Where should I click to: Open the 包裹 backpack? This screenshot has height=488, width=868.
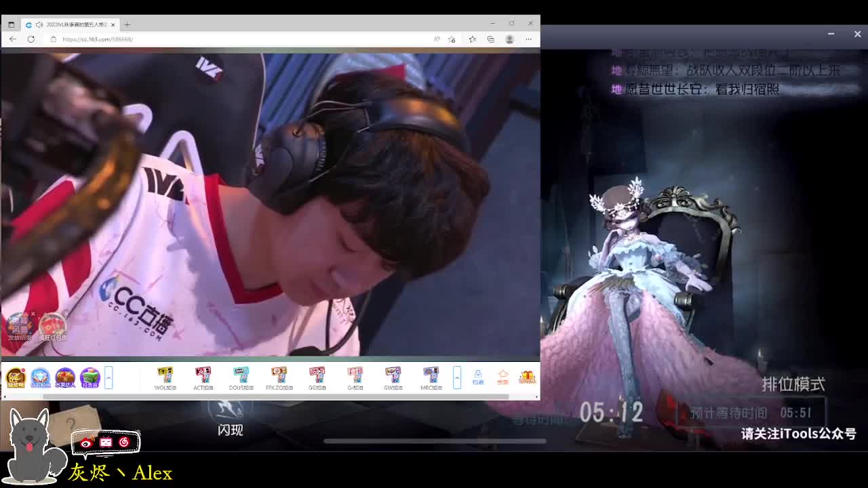click(x=478, y=378)
